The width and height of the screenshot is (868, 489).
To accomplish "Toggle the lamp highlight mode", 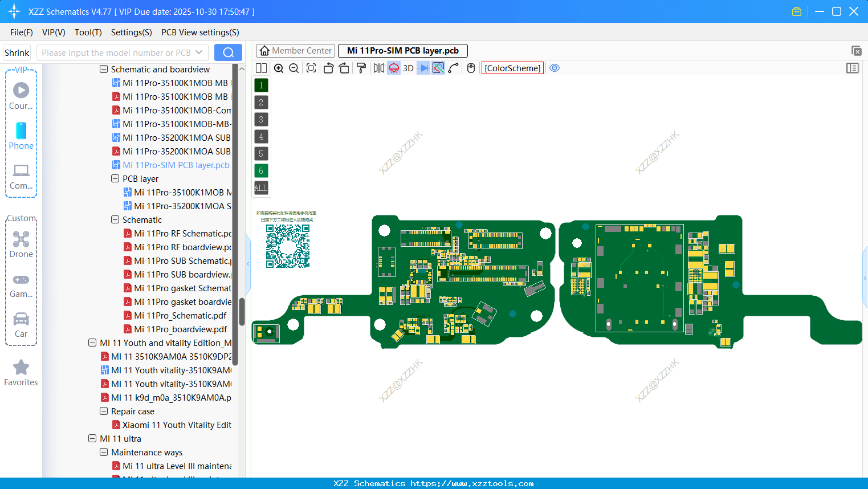I will 393,68.
